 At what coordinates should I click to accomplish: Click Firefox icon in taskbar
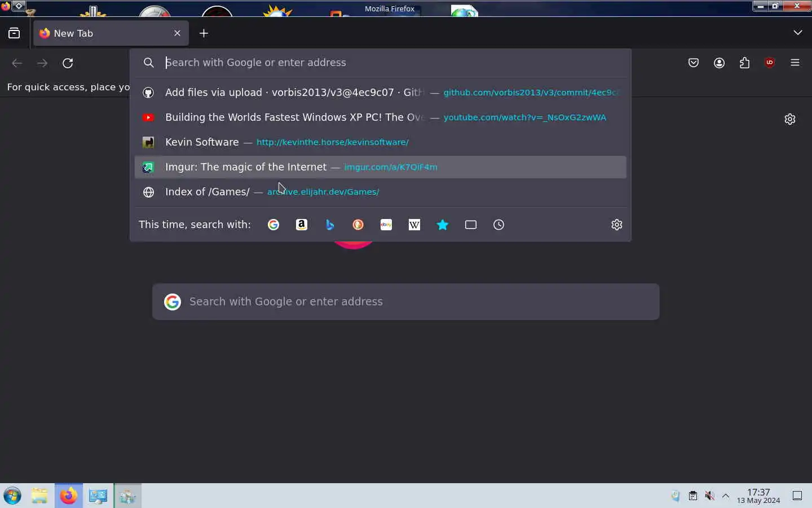coord(69,496)
